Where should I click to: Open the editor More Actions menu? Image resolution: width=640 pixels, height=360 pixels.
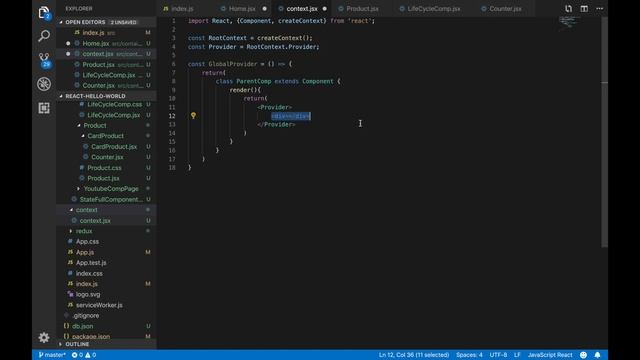600,9
